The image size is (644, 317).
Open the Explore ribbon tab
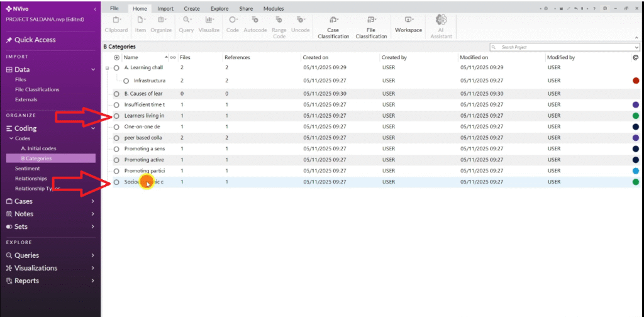[x=219, y=9]
